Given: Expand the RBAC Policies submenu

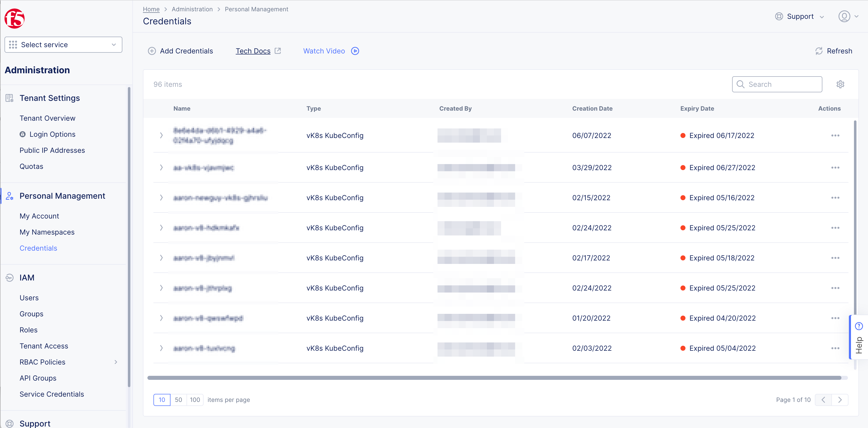Looking at the screenshot, I should 116,362.
